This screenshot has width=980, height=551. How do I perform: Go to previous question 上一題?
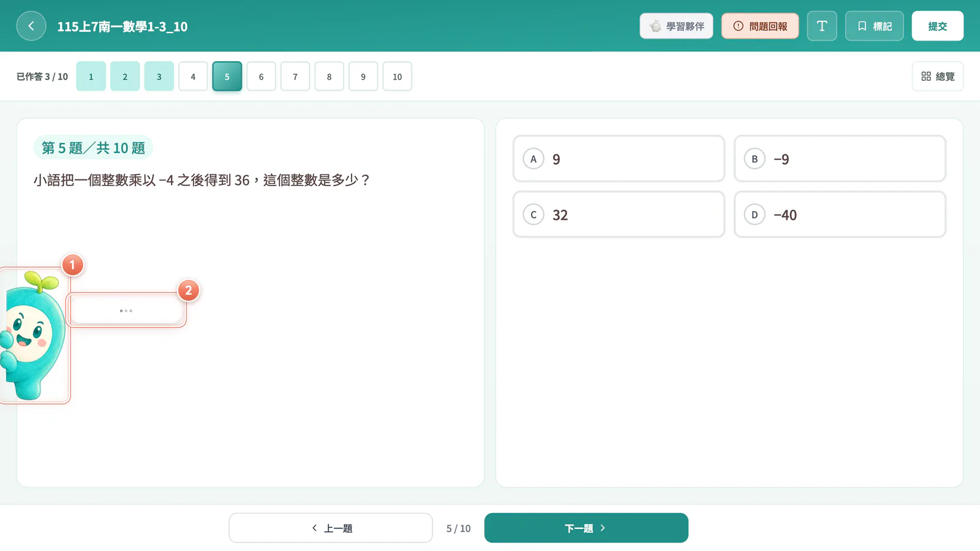click(331, 528)
